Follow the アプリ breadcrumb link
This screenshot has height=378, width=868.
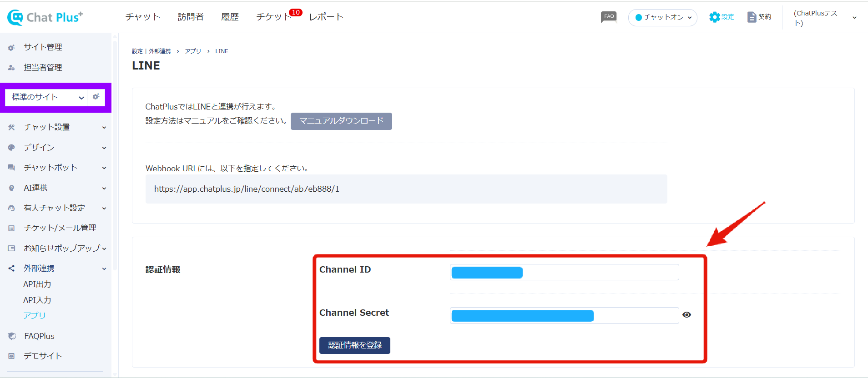click(193, 51)
